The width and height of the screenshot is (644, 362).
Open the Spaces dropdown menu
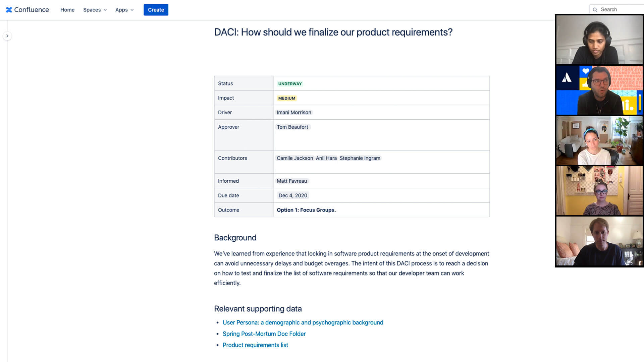[95, 10]
